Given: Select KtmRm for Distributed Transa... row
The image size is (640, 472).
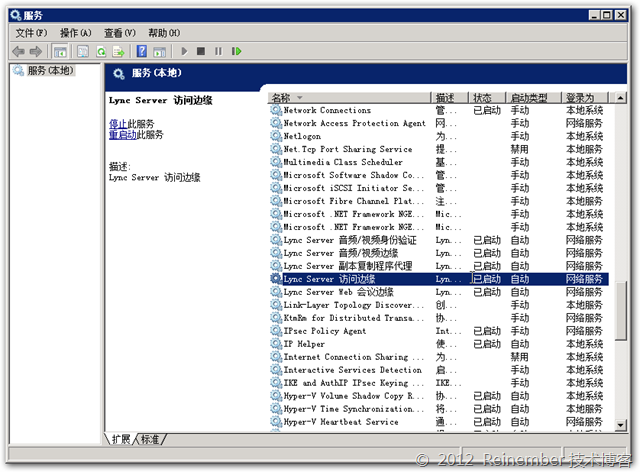Looking at the screenshot, I should tap(439, 318).
